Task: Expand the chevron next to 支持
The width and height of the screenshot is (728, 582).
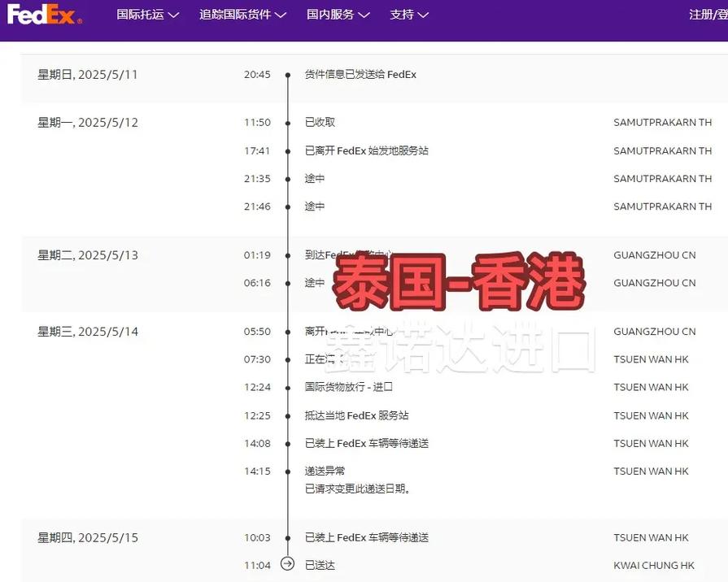Action: pos(422,15)
